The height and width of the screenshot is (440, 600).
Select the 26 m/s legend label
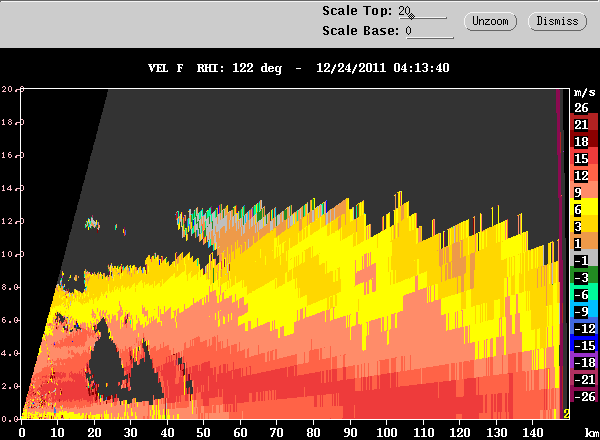click(x=581, y=108)
